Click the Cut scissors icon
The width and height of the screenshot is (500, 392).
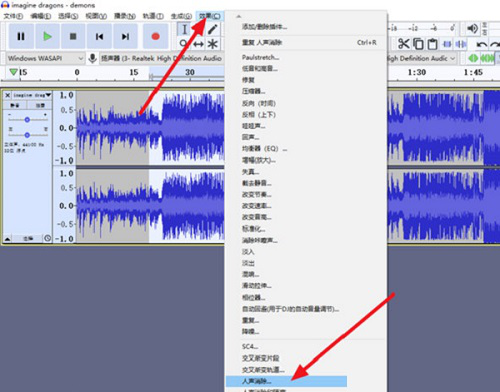(x=403, y=44)
